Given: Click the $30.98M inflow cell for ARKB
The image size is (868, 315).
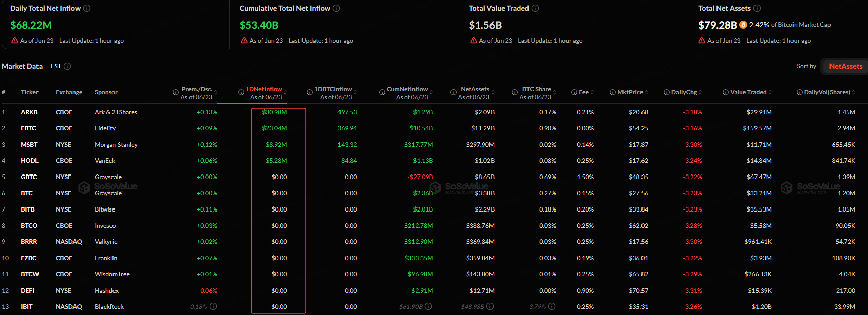Looking at the screenshot, I should (x=274, y=112).
